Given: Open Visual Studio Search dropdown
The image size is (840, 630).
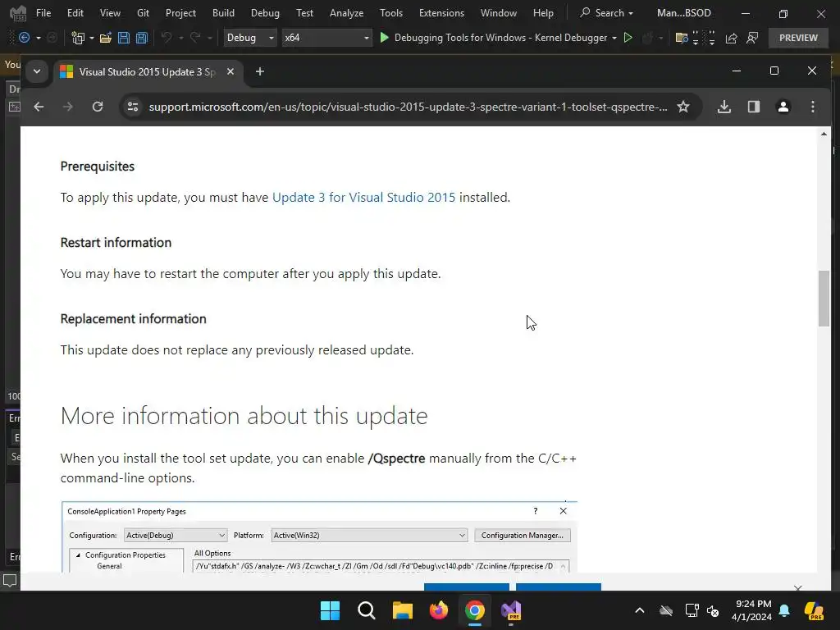Looking at the screenshot, I should point(606,13).
